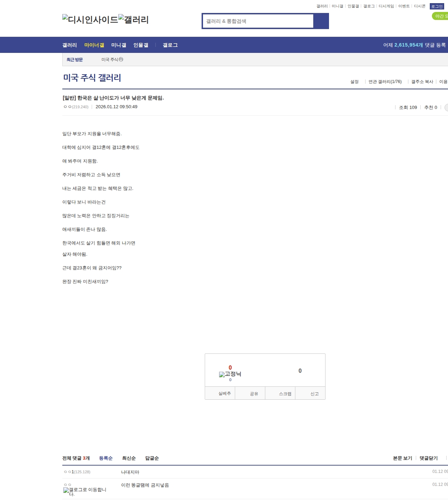448x502 pixels.
Task: Click the blue search button
Action: click(x=321, y=21)
